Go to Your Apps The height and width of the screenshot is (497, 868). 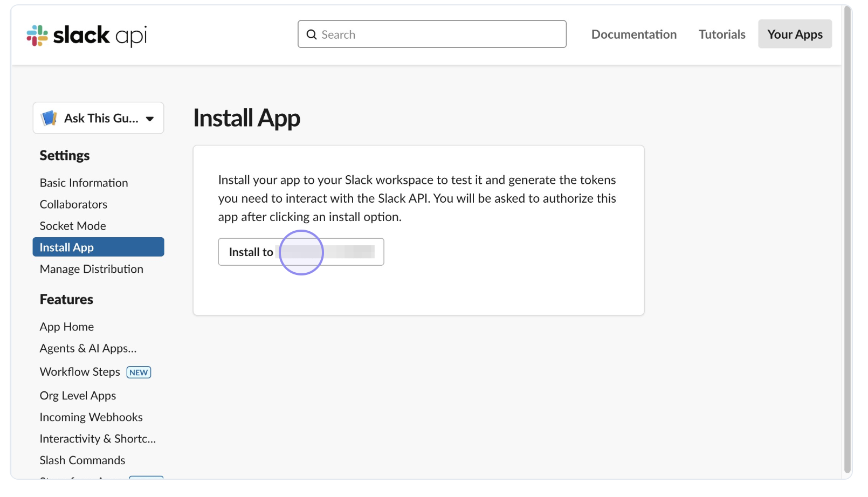pos(794,34)
